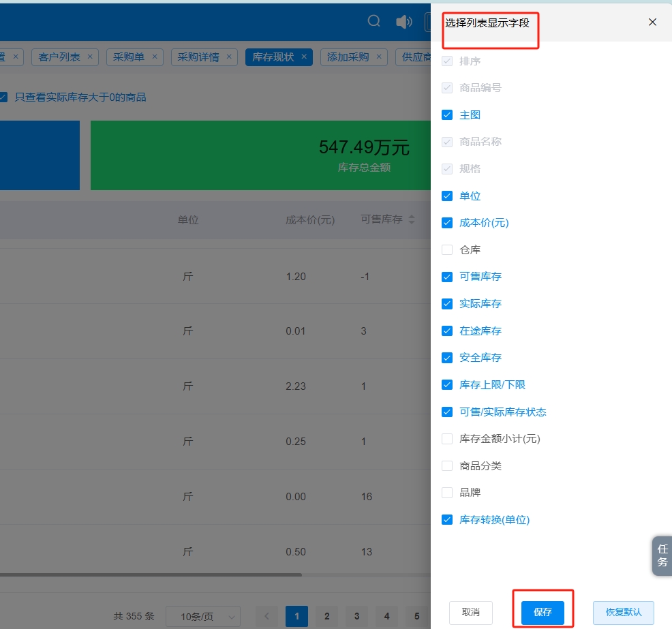Image resolution: width=672 pixels, height=629 pixels.
Task: Click the 取消 button
Action: pyautogui.click(x=470, y=612)
